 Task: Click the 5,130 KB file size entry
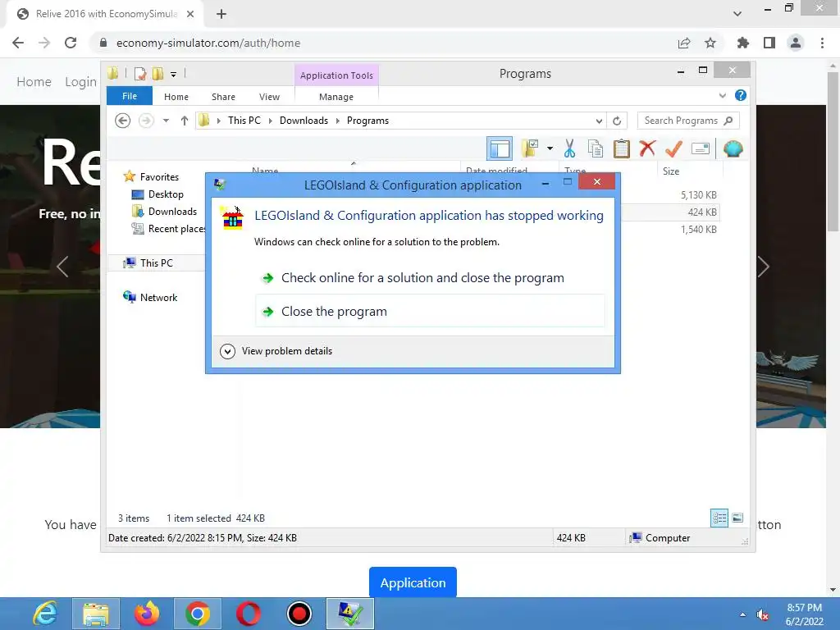pos(699,195)
